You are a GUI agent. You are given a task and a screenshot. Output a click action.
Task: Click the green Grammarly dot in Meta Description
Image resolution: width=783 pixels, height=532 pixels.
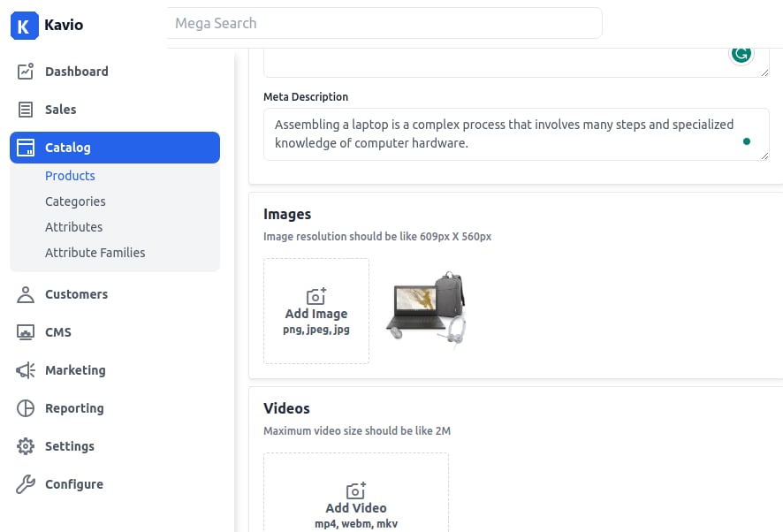pyautogui.click(x=747, y=141)
